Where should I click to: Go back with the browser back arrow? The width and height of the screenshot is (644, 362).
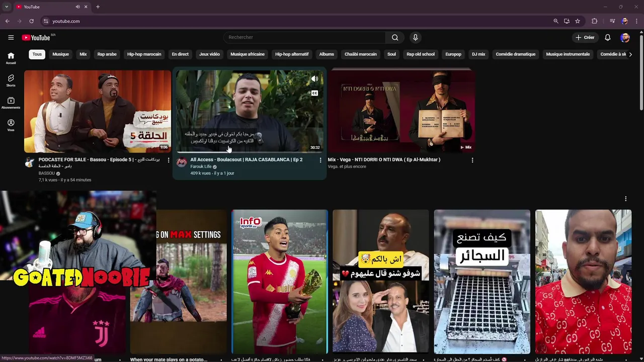coord(7,21)
